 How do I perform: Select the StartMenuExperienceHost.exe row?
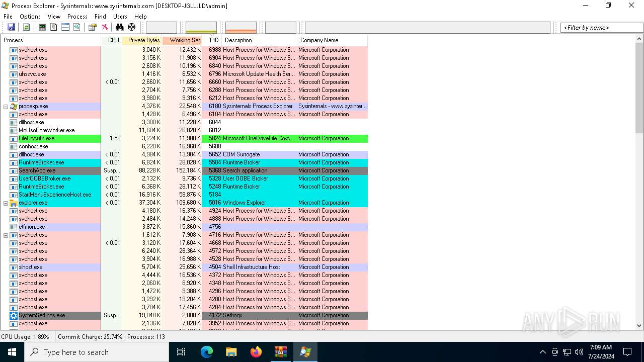(x=184, y=195)
